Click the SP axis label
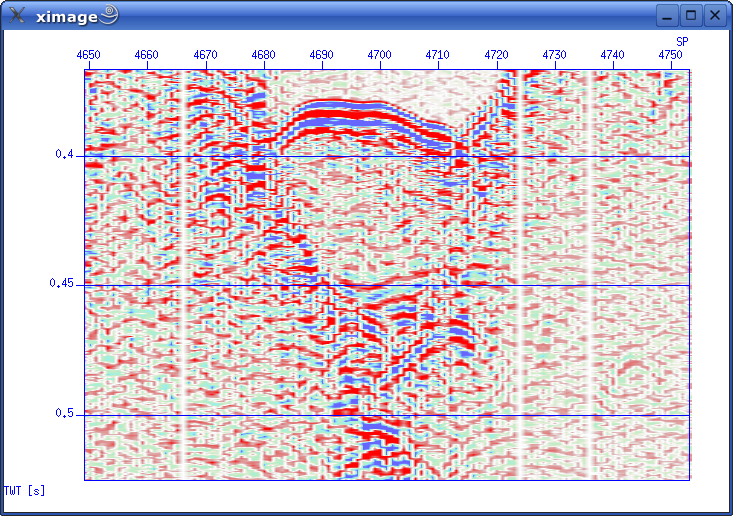This screenshot has width=733, height=516. [x=682, y=42]
